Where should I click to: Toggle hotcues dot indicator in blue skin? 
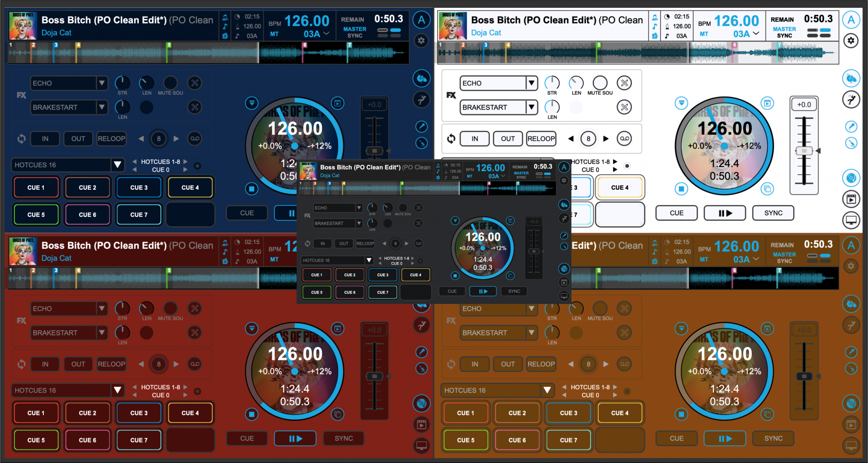click(x=197, y=166)
